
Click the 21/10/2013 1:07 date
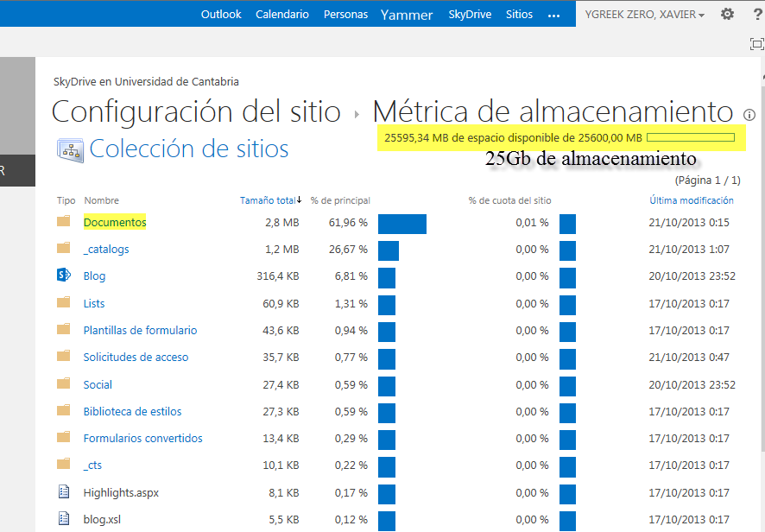[x=689, y=249]
